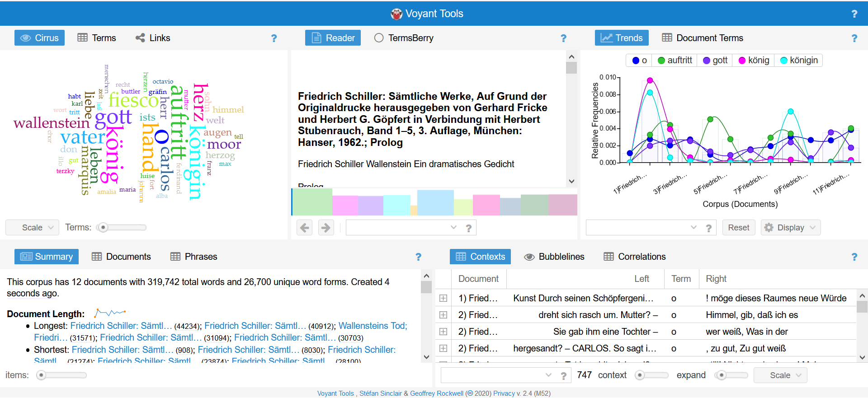This screenshot has height=398, width=868.
Task: Open the Display dropdown in Trends panel
Action: (x=790, y=228)
